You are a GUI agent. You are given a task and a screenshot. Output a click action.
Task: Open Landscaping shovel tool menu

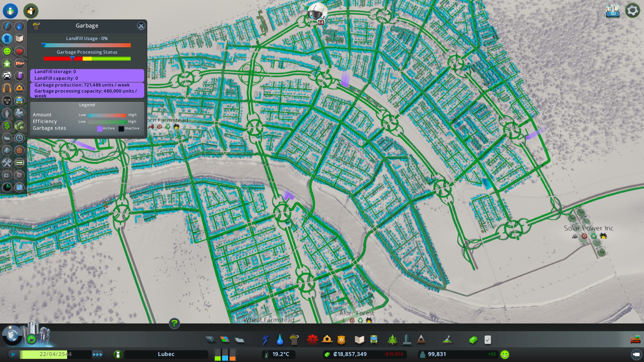point(447,340)
